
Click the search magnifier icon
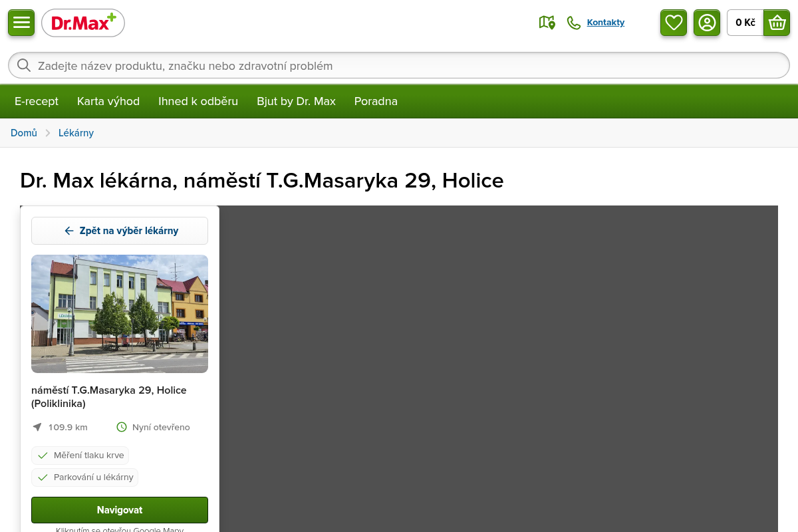(24, 65)
